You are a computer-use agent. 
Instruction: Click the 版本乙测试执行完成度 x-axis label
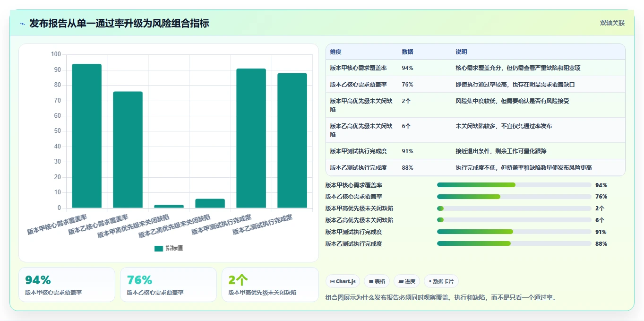pyautogui.click(x=262, y=225)
